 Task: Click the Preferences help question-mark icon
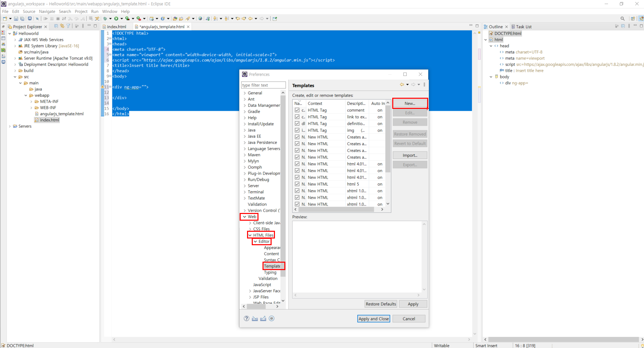(246, 318)
